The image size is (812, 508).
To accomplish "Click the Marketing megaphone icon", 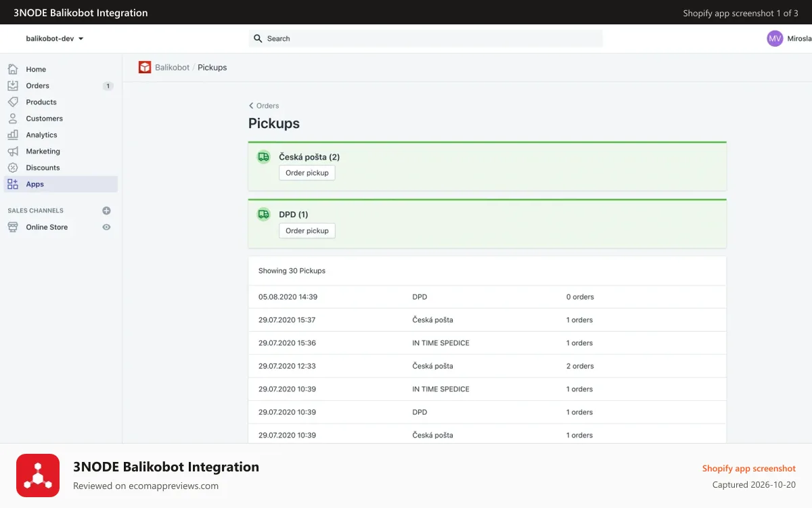I will pyautogui.click(x=13, y=151).
